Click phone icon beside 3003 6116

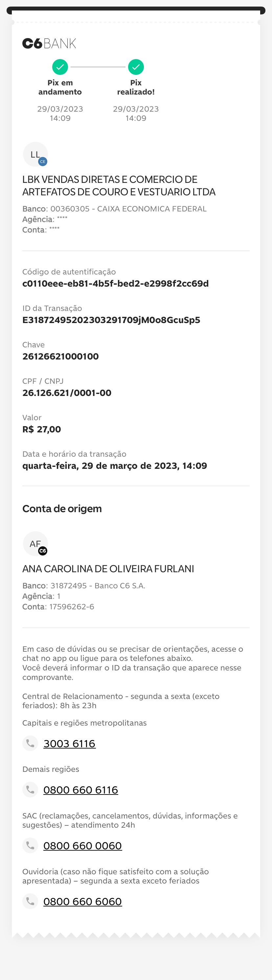point(31,743)
